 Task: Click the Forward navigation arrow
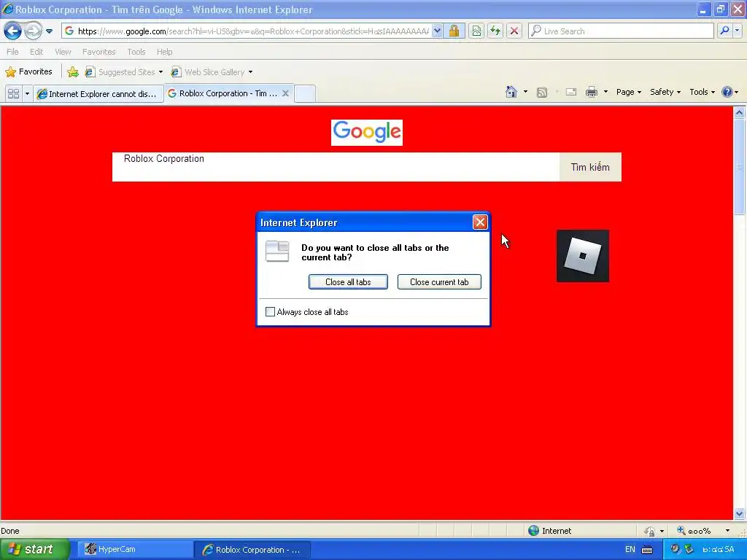pyautogui.click(x=32, y=31)
